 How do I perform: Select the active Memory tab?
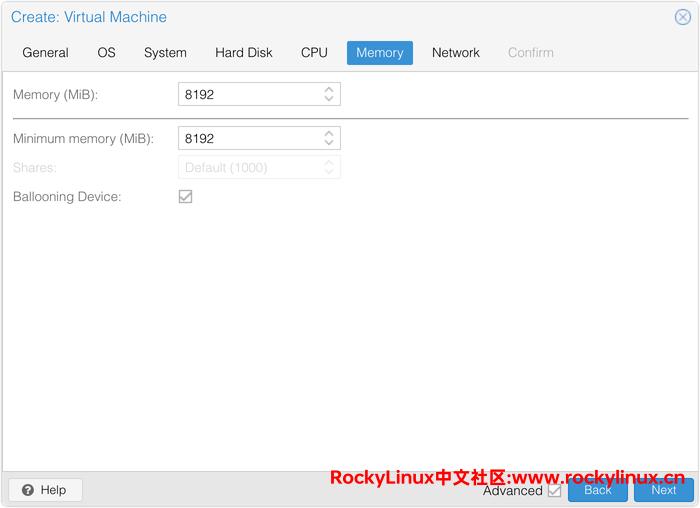pyautogui.click(x=380, y=53)
